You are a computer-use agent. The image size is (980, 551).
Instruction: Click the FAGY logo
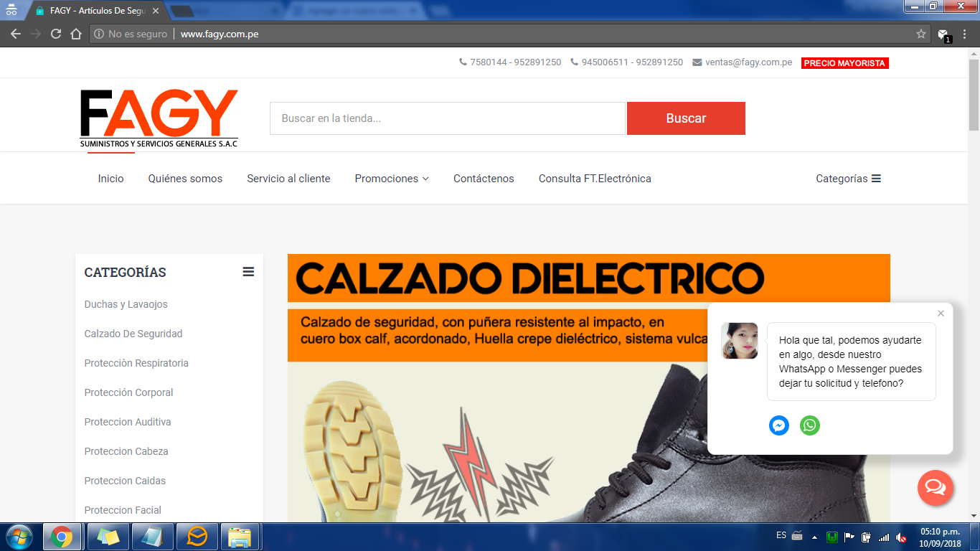click(x=159, y=118)
